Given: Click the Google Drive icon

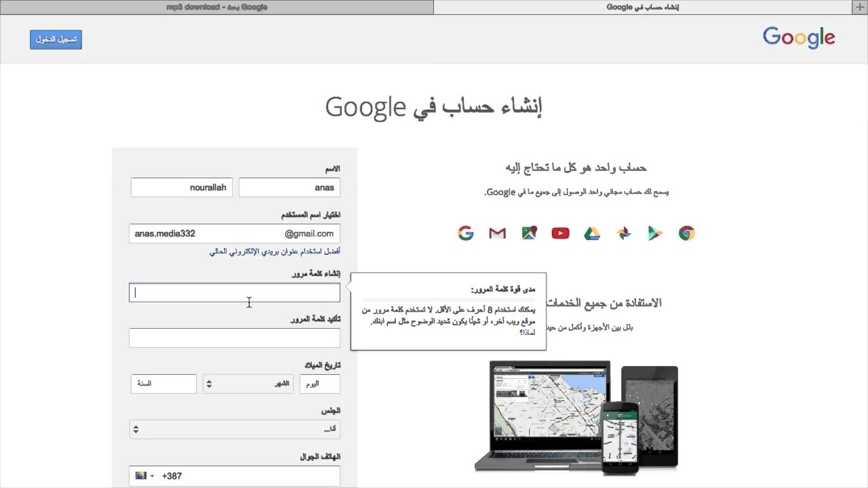Looking at the screenshot, I should [592, 233].
